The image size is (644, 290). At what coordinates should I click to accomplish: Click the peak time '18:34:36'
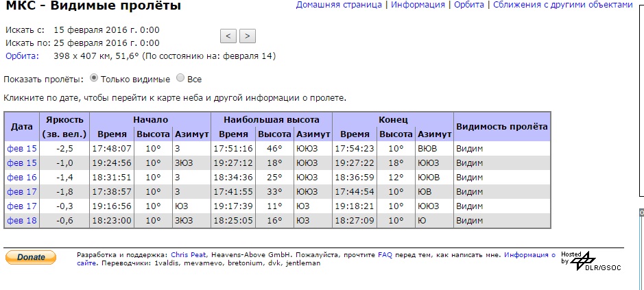233,178
